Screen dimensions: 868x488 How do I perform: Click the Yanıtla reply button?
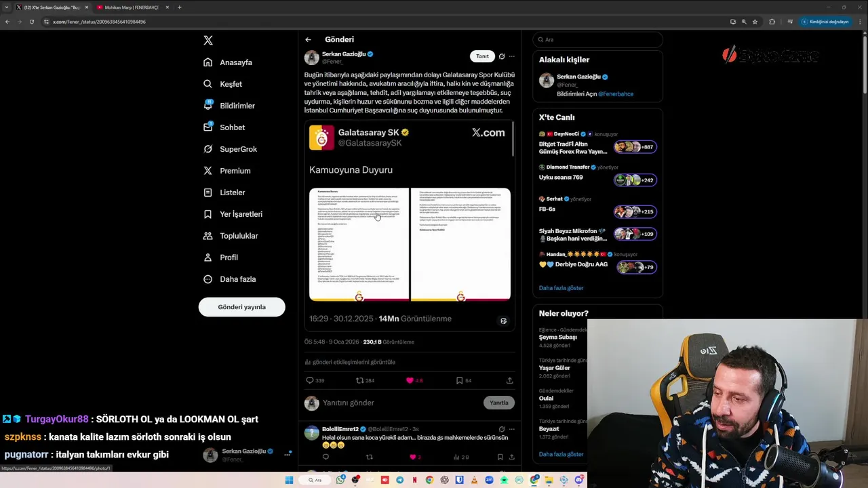point(498,403)
